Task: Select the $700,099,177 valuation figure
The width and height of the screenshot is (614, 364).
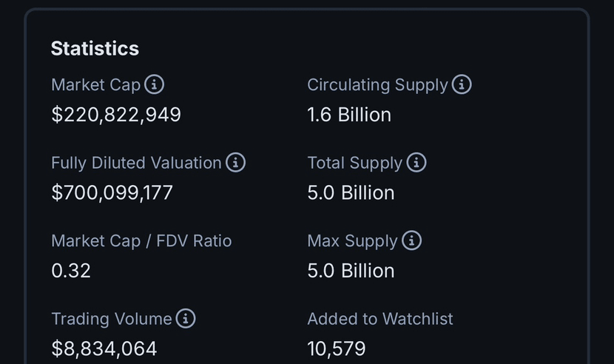Action: click(x=112, y=192)
